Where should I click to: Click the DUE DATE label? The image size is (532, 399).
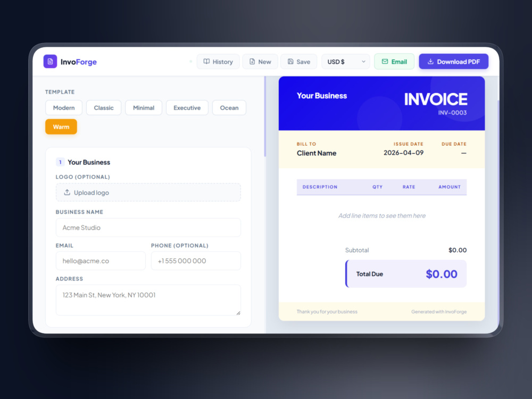(454, 144)
